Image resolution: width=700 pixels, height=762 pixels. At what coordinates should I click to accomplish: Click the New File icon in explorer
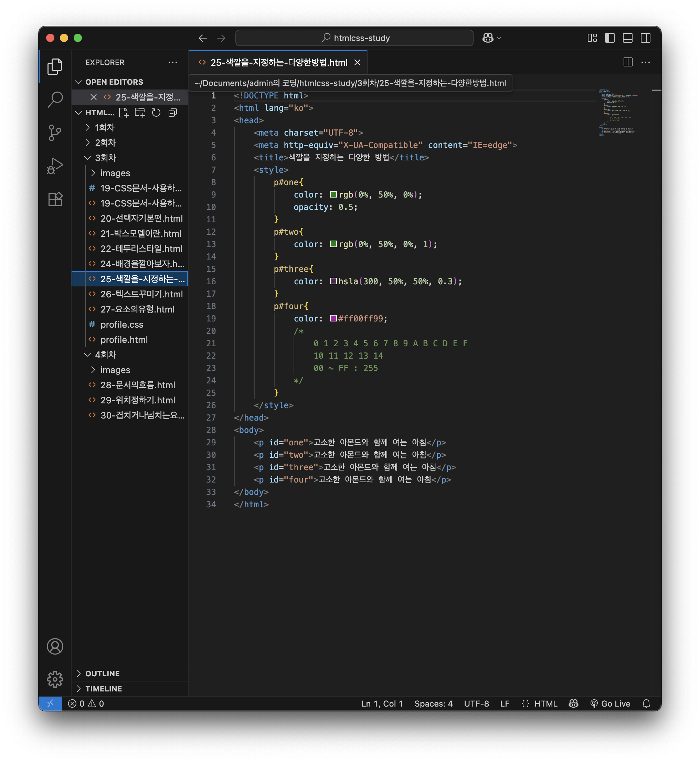[124, 113]
